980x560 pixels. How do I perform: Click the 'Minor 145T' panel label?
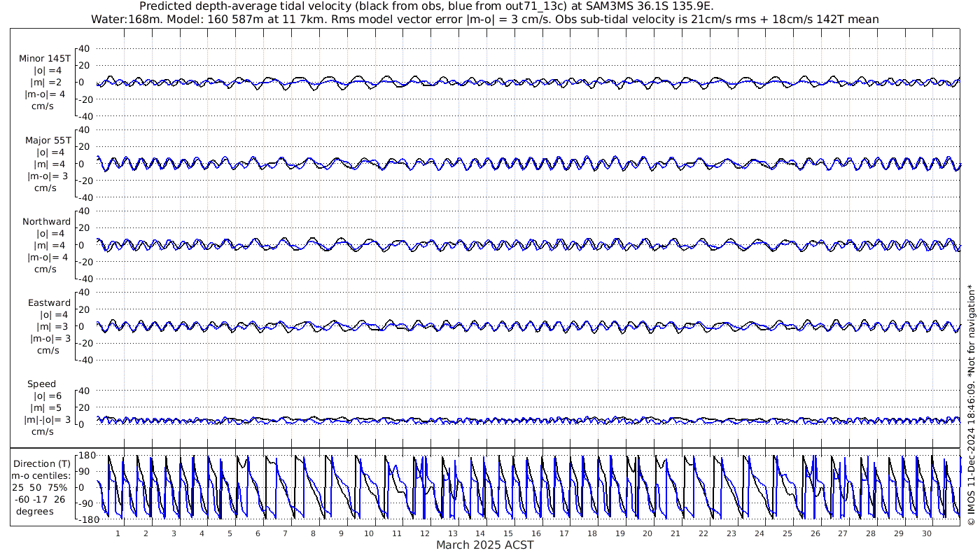click(45, 59)
